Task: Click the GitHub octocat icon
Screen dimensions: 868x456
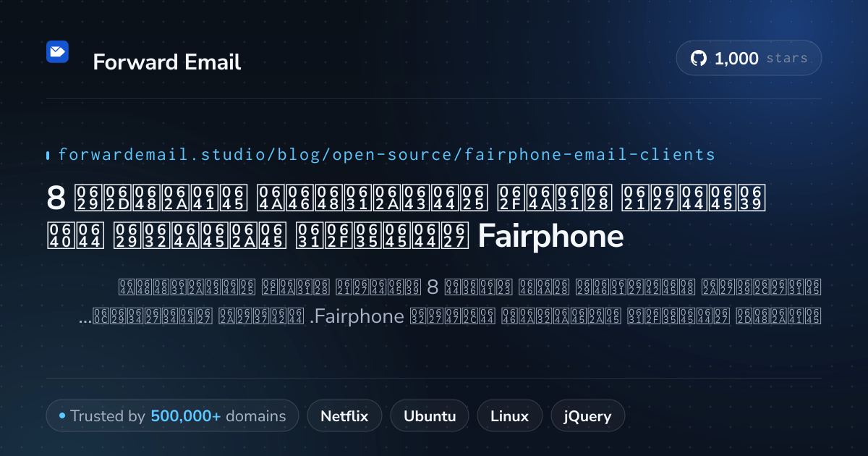Action: (x=699, y=59)
